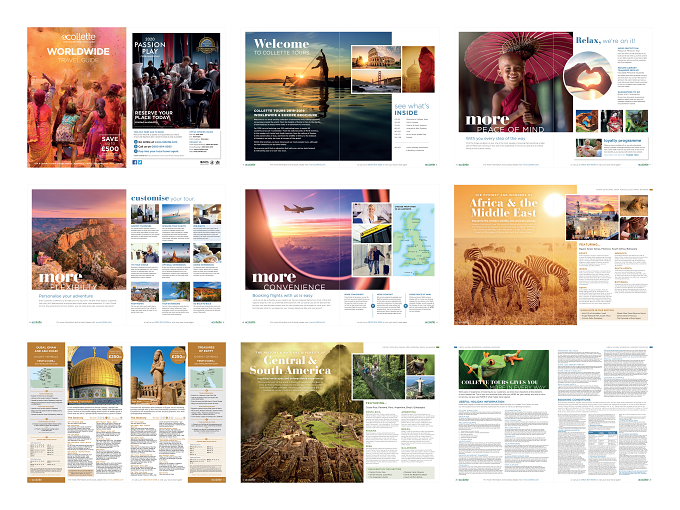The image size is (680, 510).
Task: Open the Welcome to Collette Tours spread
Action: [x=340, y=98]
